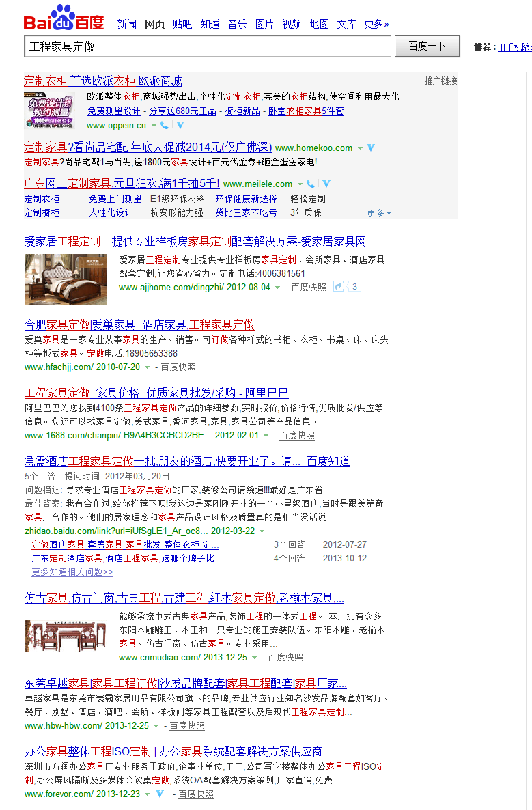Viewport: 532px width, 810px height.
Task: Open the 更多知道相关问题>> link
Action: click(72, 572)
